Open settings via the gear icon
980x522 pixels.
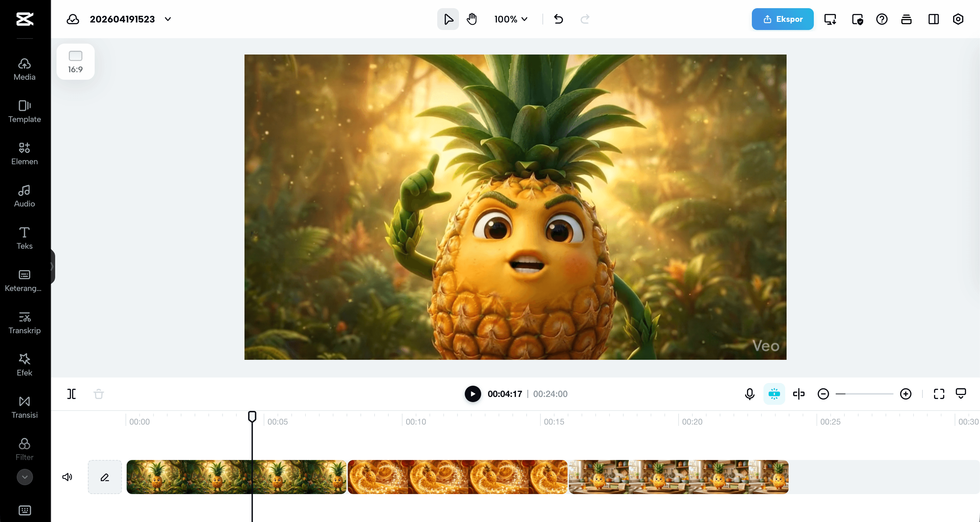tap(958, 19)
